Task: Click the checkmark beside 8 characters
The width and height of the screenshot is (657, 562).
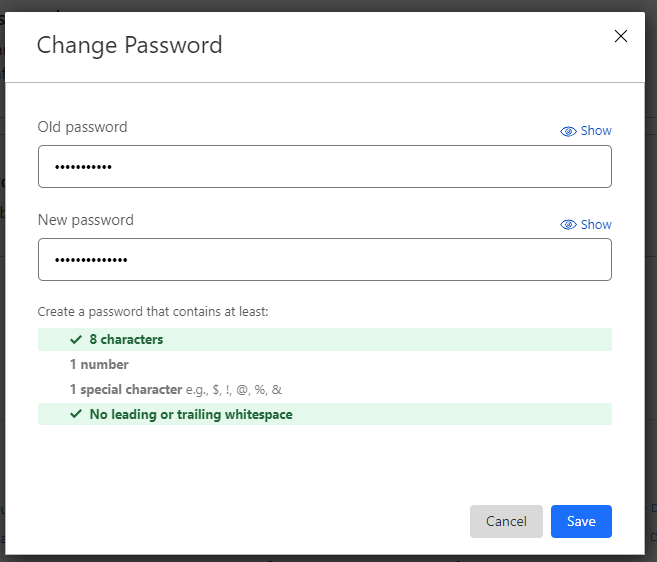Action: coord(76,340)
